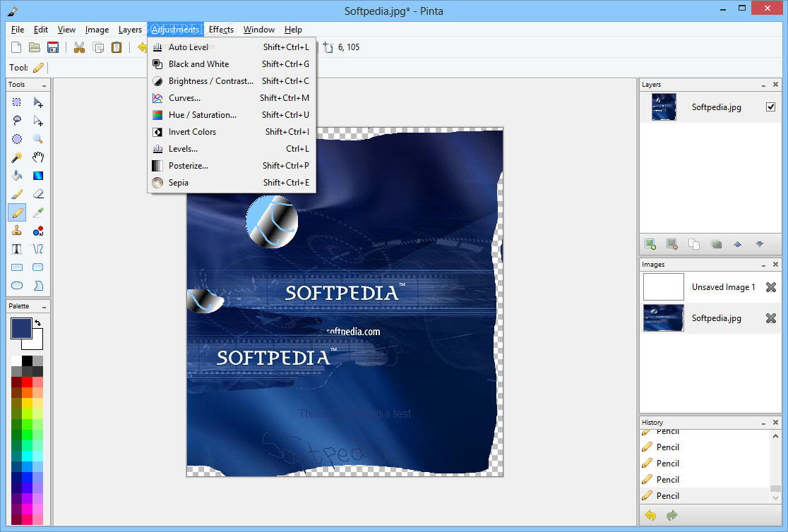Choose Black and White adjustment
The width and height of the screenshot is (788, 532).
coord(232,64)
